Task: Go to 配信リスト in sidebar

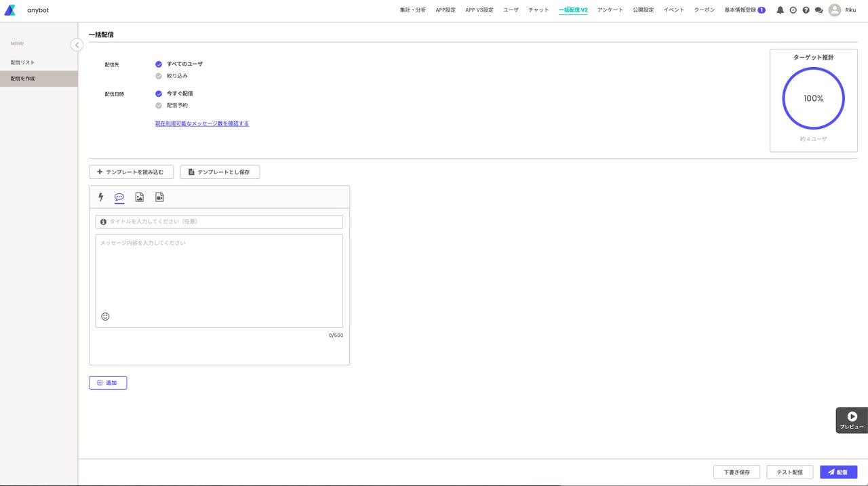Action: tap(39, 62)
